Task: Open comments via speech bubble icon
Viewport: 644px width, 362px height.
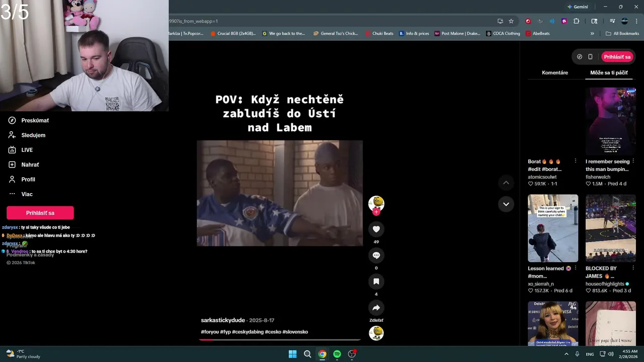Action: (x=376, y=255)
